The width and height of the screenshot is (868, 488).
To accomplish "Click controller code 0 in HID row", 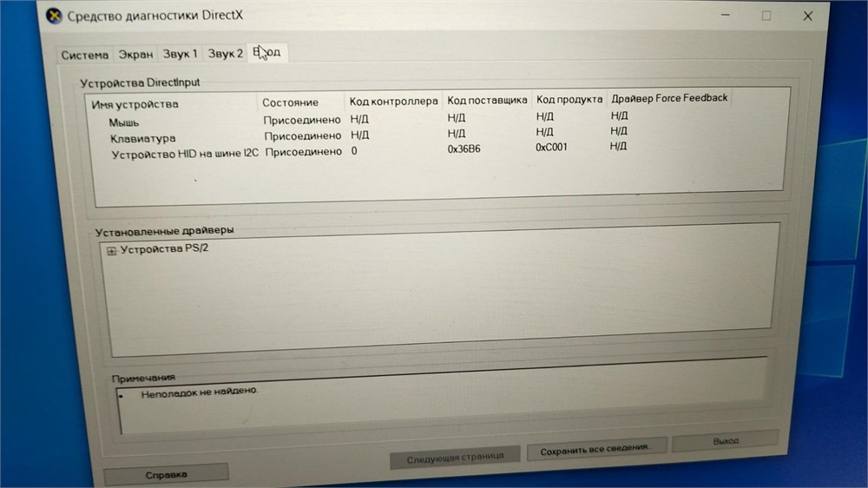I will coord(354,151).
